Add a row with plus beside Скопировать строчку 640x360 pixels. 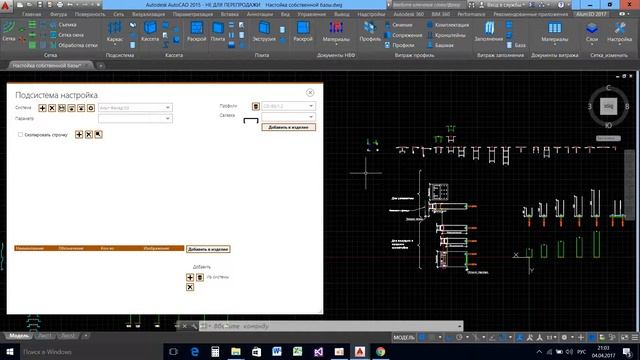pyautogui.click(x=79, y=134)
